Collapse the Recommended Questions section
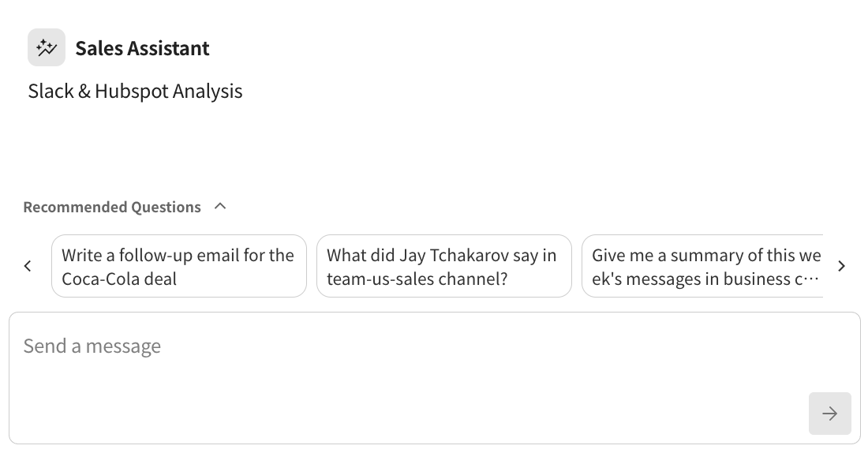The height and width of the screenshot is (453, 868). pos(220,207)
